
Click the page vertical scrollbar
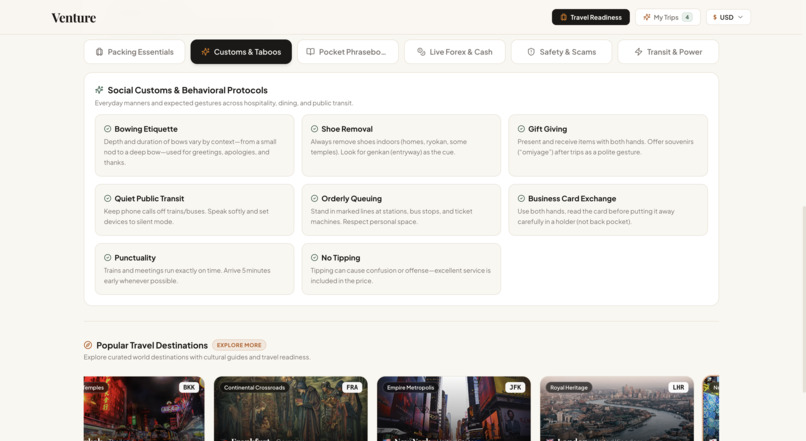[803, 298]
